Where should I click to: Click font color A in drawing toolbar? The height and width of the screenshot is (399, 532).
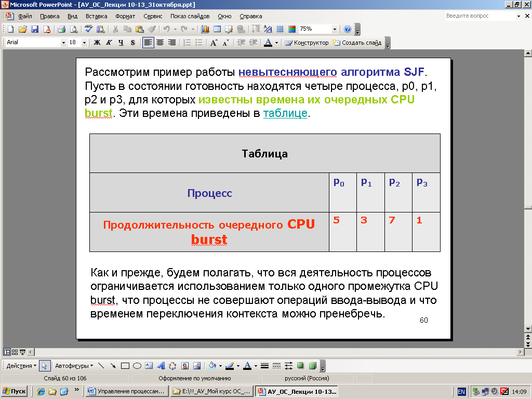[x=247, y=366]
